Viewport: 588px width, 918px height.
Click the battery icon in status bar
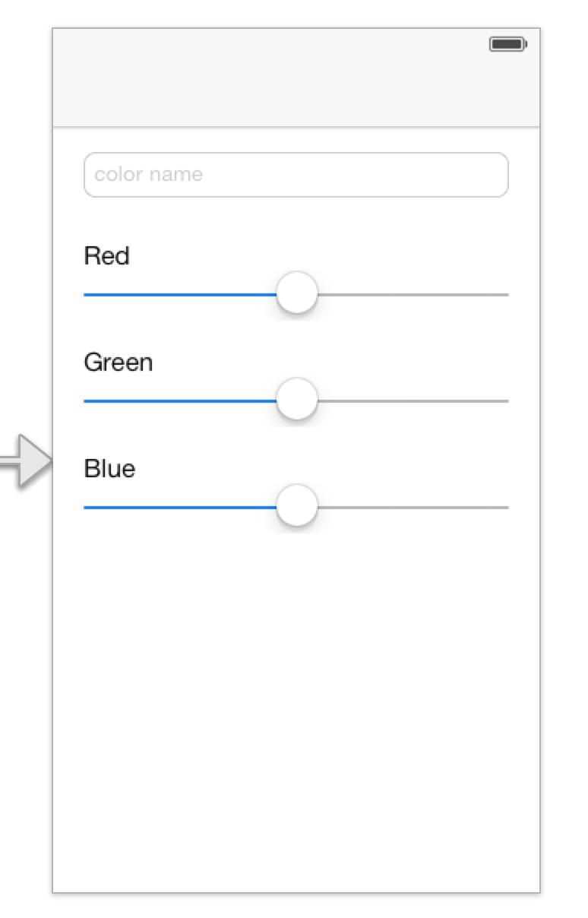pyautogui.click(x=508, y=44)
